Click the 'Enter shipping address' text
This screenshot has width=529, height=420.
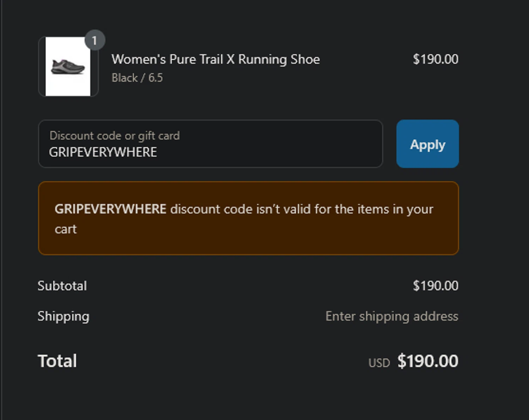(391, 316)
